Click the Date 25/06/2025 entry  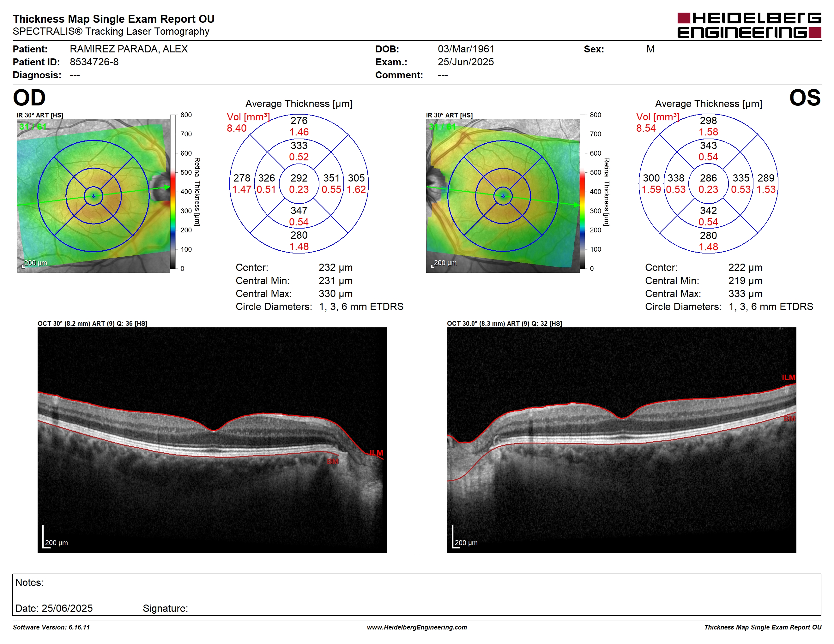pos(54,608)
